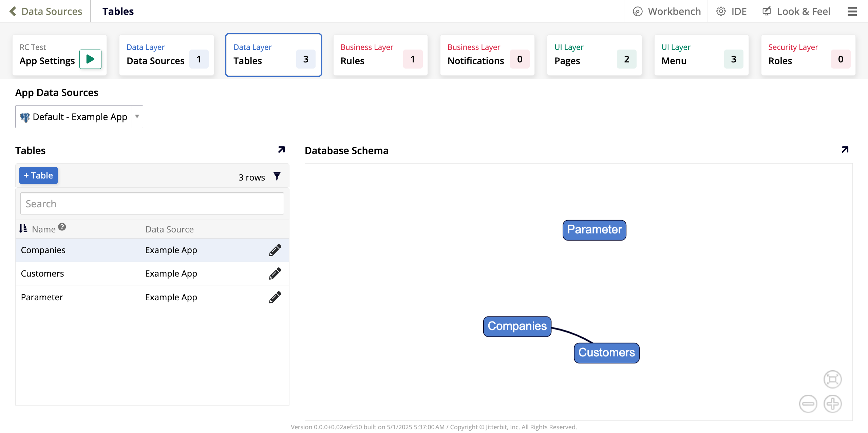Viewport: 868px width, 433px height.
Task: Expand Tables panel with arrow icon
Action: pyautogui.click(x=281, y=150)
